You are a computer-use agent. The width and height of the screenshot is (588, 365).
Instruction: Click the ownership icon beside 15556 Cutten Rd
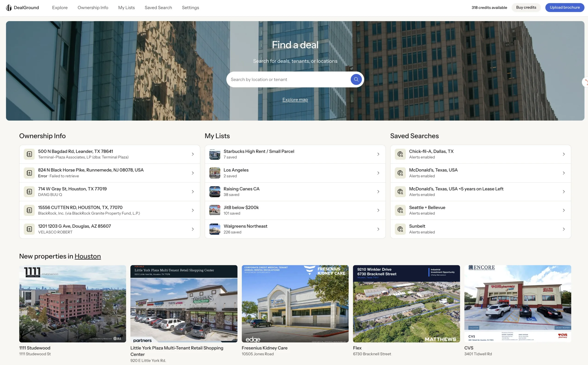[x=29, y=210]
